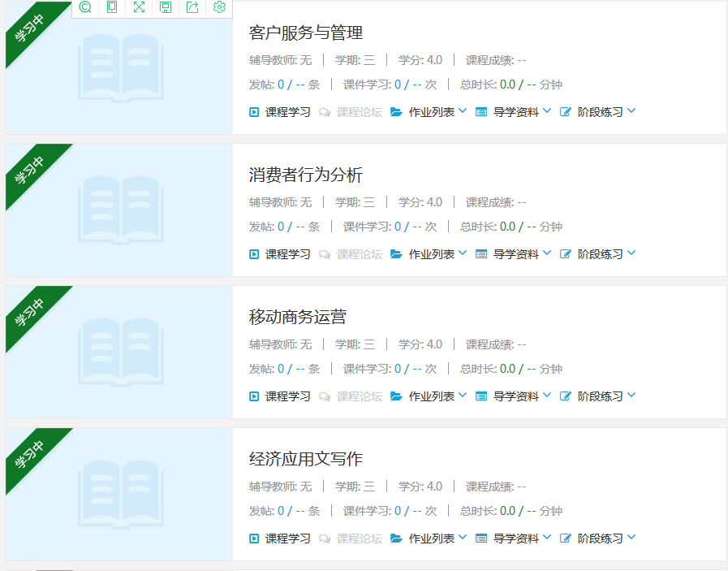The height and width of the screenshot is (571, 728).
Task: Click play icon beside 课程学习 for 消费者行为分析
Action: (254, 254)
